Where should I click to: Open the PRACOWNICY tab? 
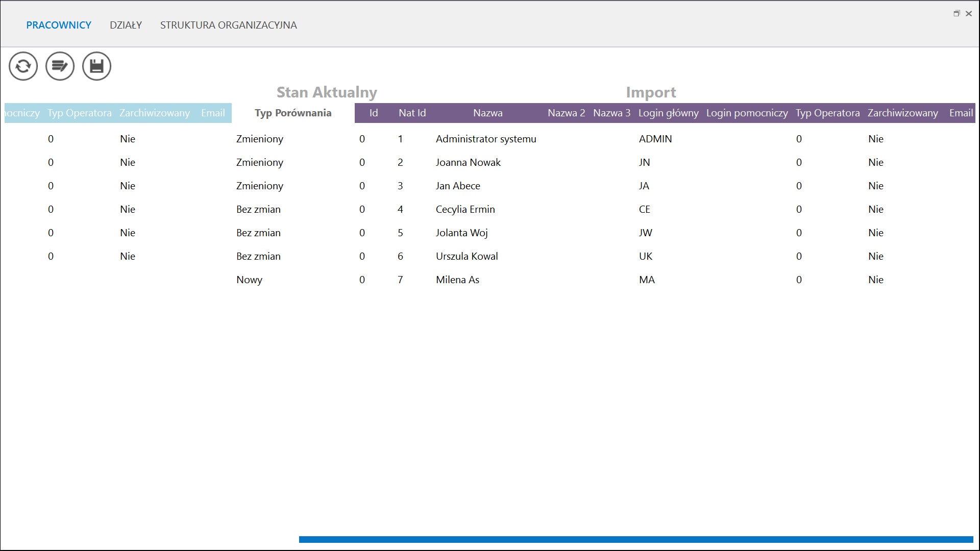point(59,25)
